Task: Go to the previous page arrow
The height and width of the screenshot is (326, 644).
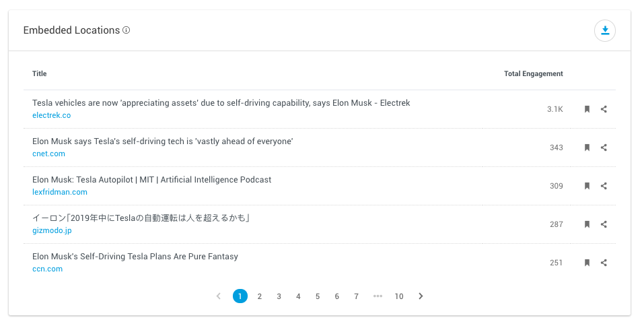Action: [219, 296]
